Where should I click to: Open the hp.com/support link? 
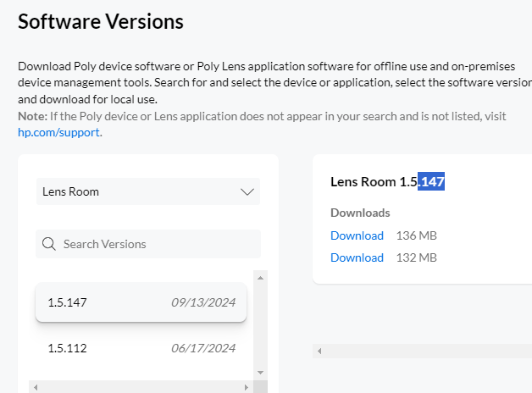point(58,132)
